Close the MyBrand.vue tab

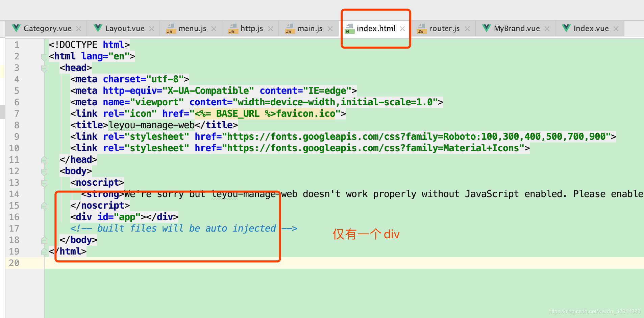coord(547,29)
